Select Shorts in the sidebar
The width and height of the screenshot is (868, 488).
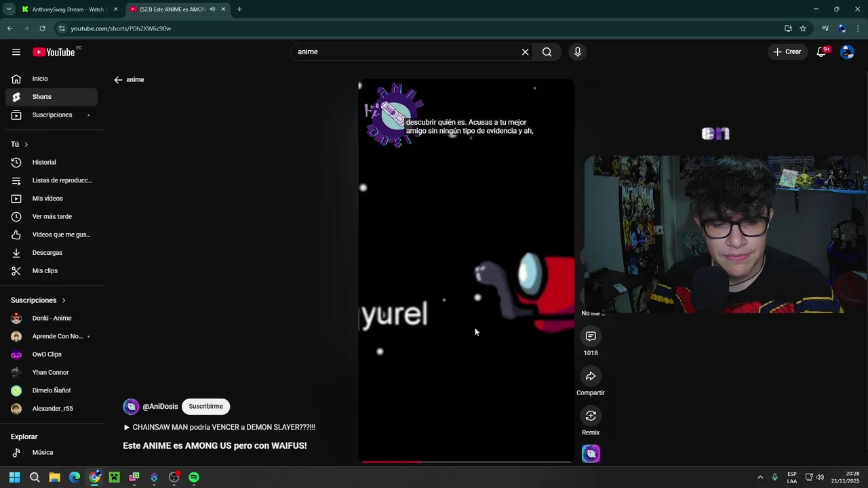[x=52, y=97]
